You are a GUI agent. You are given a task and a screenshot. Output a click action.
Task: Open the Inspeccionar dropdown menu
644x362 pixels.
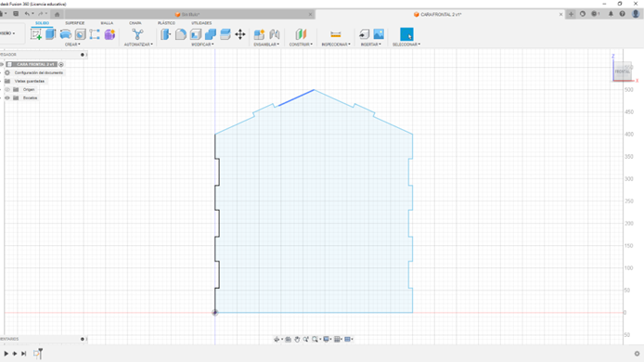(336, 45)
